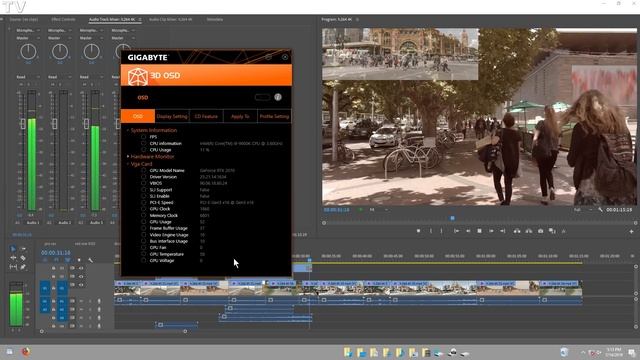Click the Audio 2 pan knob
Viewport: 640px width, 360px height.
click(x=60, y=51)
